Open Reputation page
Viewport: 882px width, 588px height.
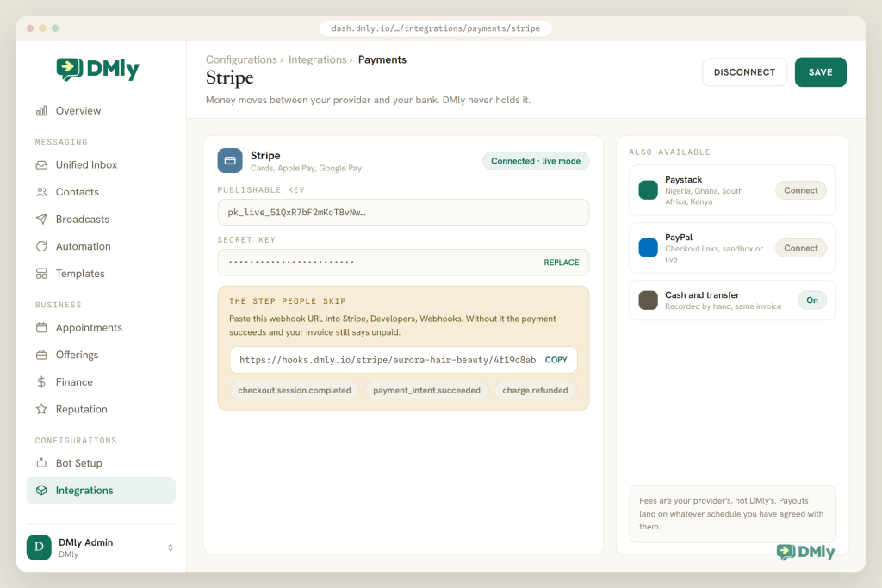102,409
